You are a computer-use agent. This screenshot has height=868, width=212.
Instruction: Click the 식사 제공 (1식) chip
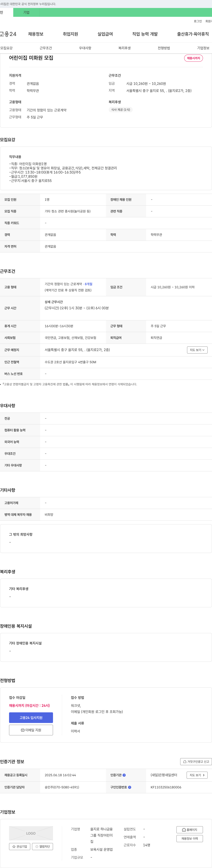(121, 109)
